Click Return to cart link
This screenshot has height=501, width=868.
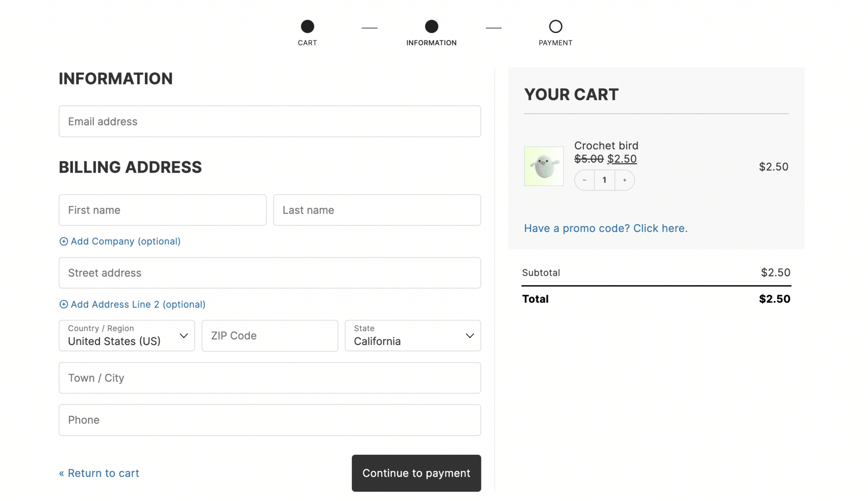click(x=98, y=473)
